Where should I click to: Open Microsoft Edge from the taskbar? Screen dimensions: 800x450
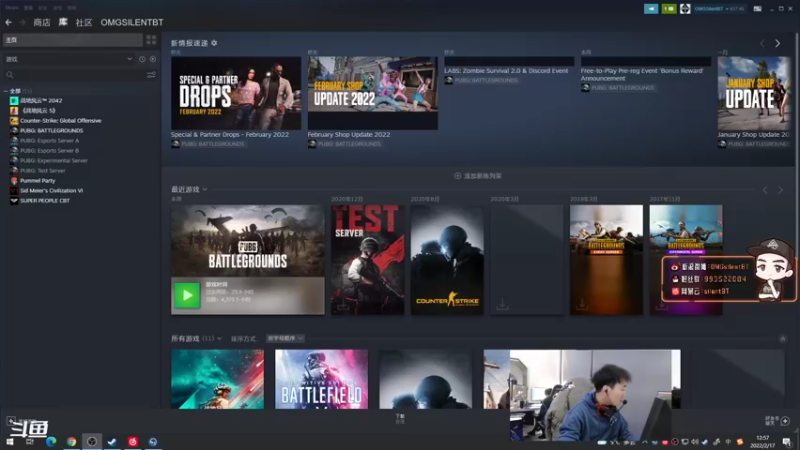point(51,442)
